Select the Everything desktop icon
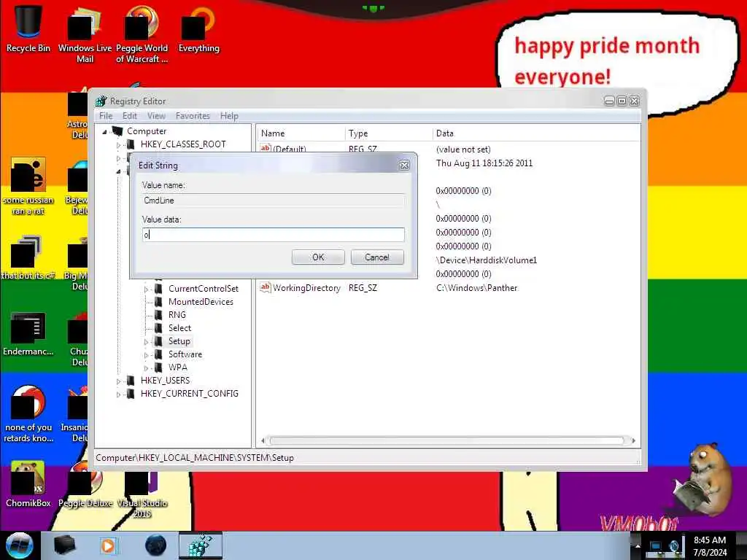The height and width of the screenshot is (560, 747). [198, 29]
